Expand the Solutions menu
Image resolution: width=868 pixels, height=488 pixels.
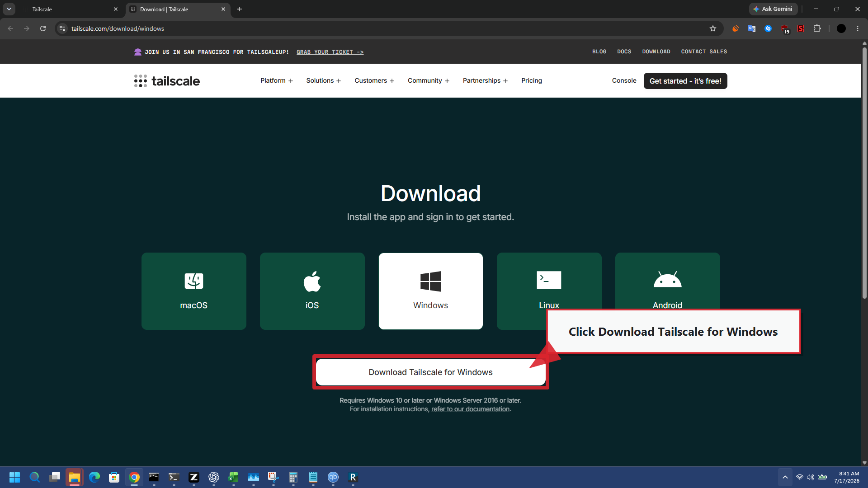click(324, 80)
